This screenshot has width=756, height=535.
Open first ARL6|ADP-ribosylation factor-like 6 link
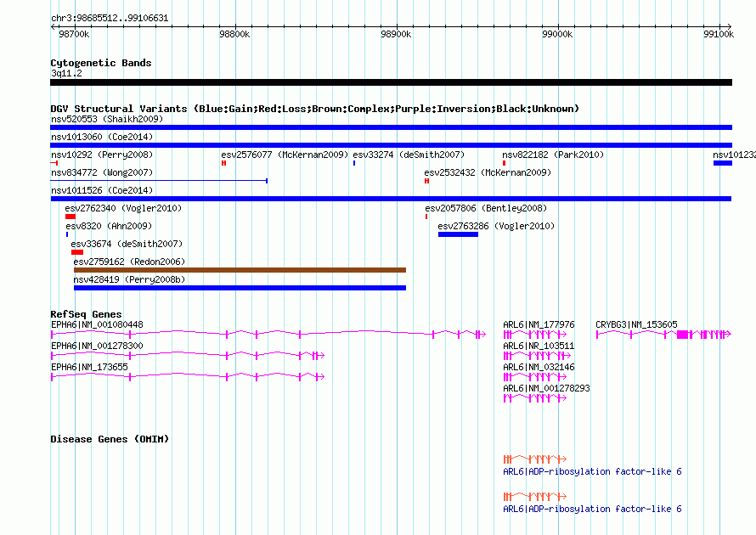[592, 472]
